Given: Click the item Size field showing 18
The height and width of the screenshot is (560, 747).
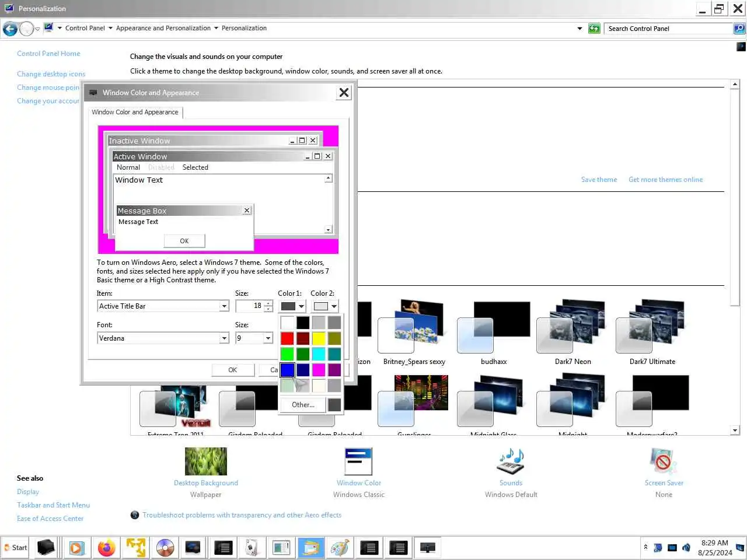Looking at the screenshot, I should (250, 306).
